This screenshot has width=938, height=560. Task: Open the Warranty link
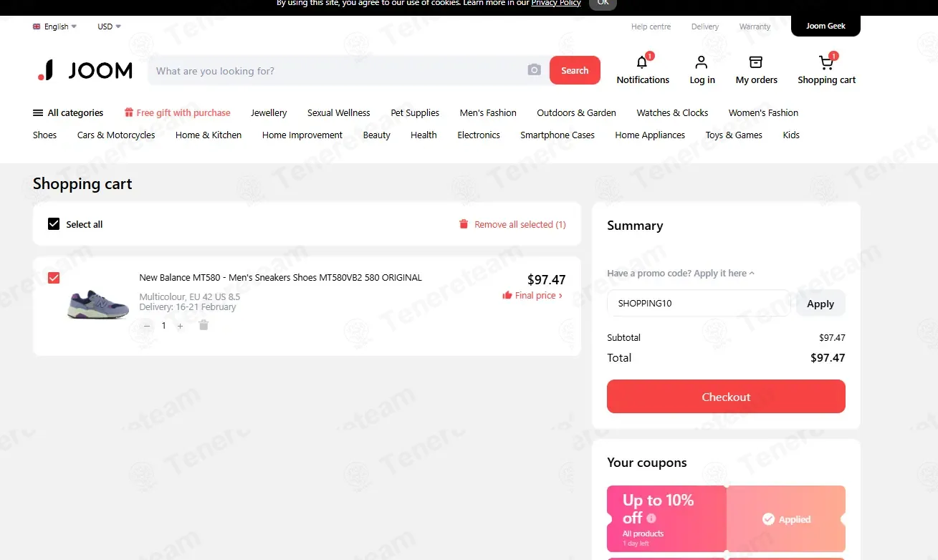(x=755, y=26)
